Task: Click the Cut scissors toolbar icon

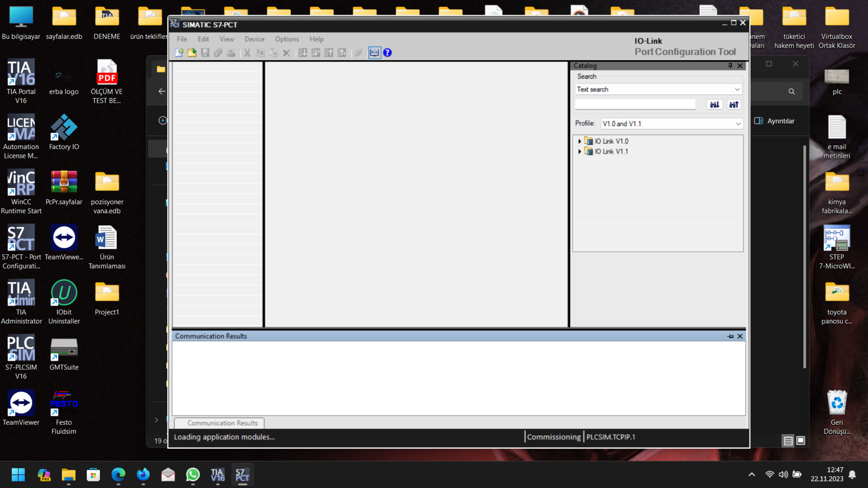Action: (247, 53)
